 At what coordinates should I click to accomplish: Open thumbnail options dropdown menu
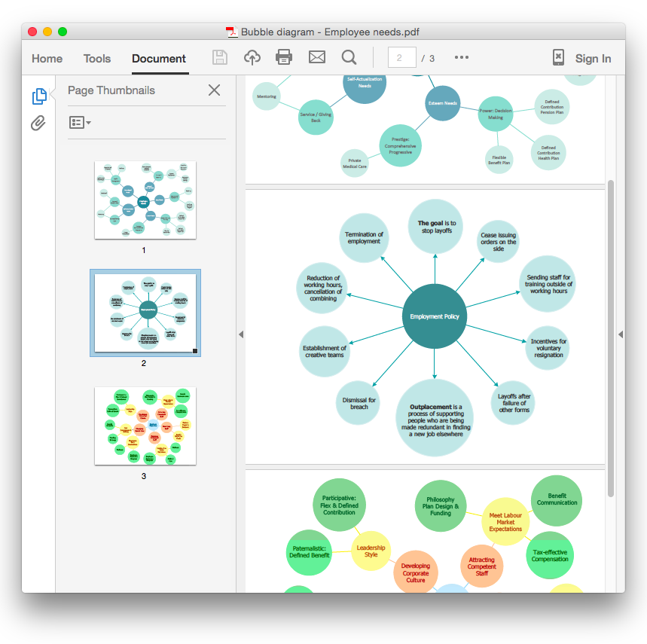tap(80, 123)
